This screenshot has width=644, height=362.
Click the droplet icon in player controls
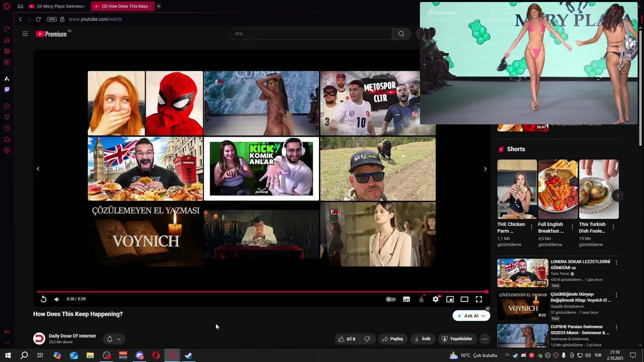click(421, 299)
